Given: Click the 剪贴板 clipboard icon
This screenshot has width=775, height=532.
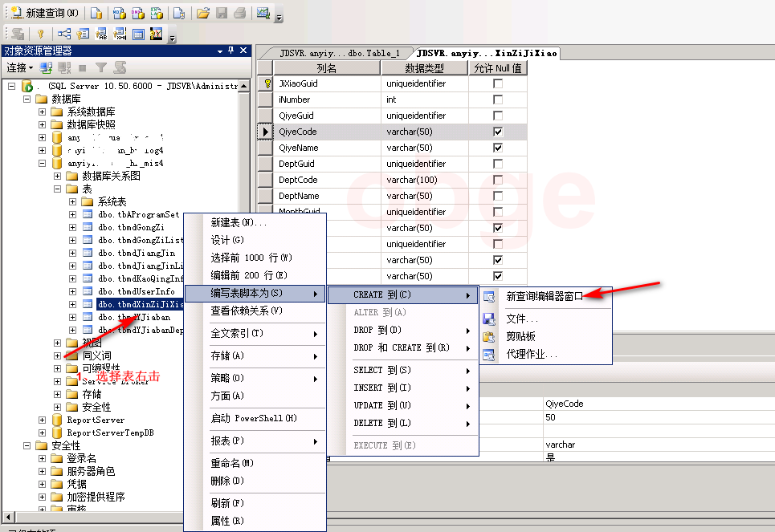Looking at the screenshot, I should pos(489,337).
